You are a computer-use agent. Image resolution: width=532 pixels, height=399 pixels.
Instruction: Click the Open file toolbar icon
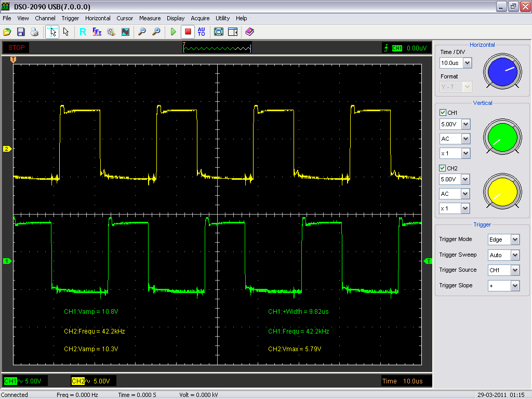[7, 32]
